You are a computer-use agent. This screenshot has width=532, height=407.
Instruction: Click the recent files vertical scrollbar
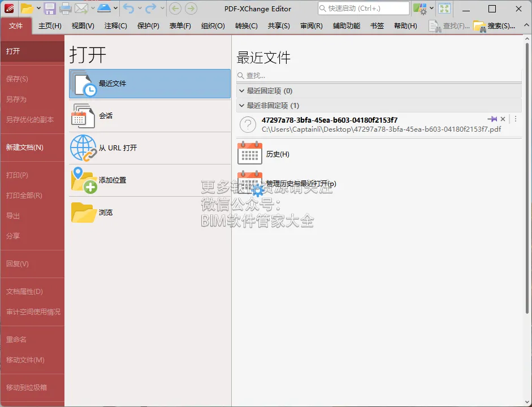(x=527, y=178)
